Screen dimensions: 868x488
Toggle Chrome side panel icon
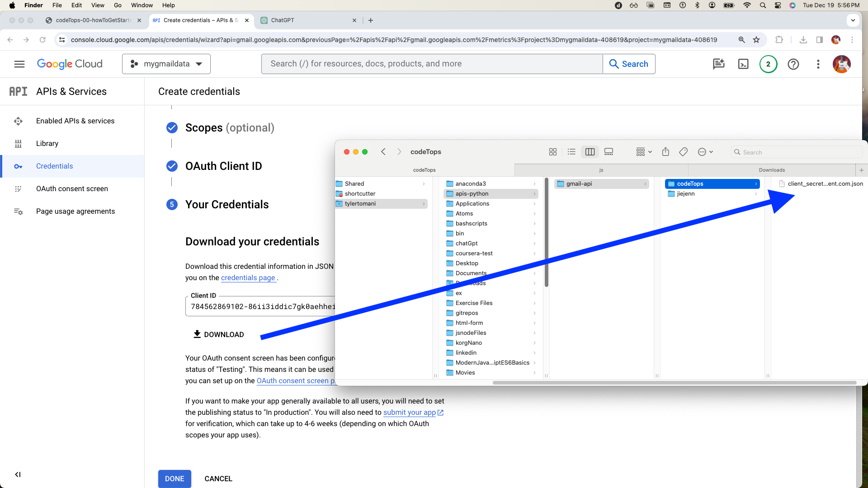coord(819,40)
